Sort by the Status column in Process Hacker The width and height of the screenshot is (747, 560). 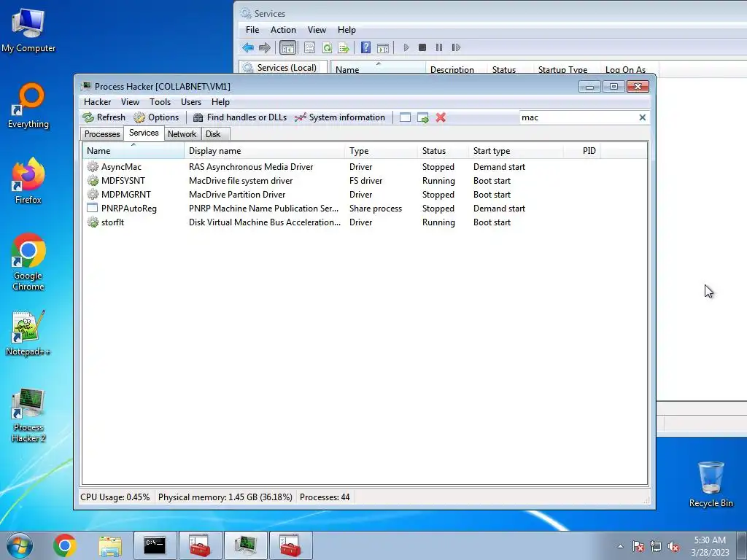(443, 150)
